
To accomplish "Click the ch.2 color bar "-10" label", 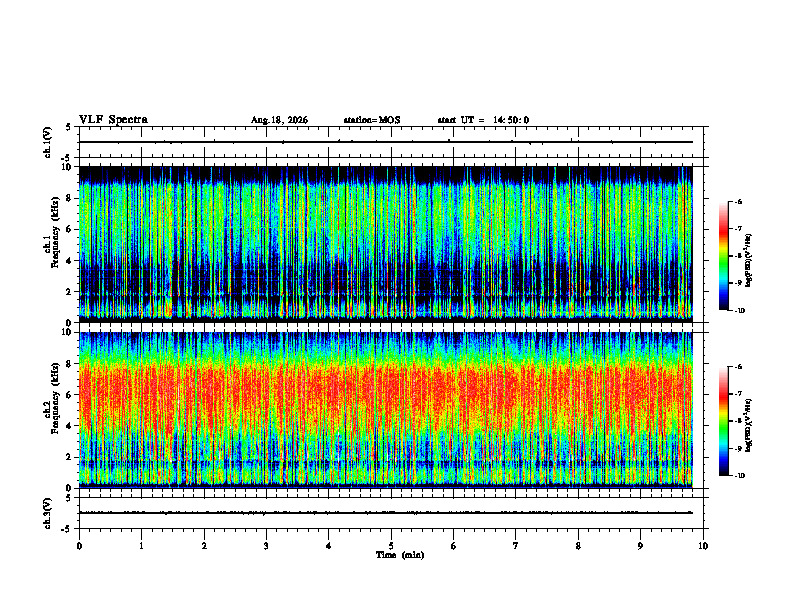I will [x=739, y=476].
